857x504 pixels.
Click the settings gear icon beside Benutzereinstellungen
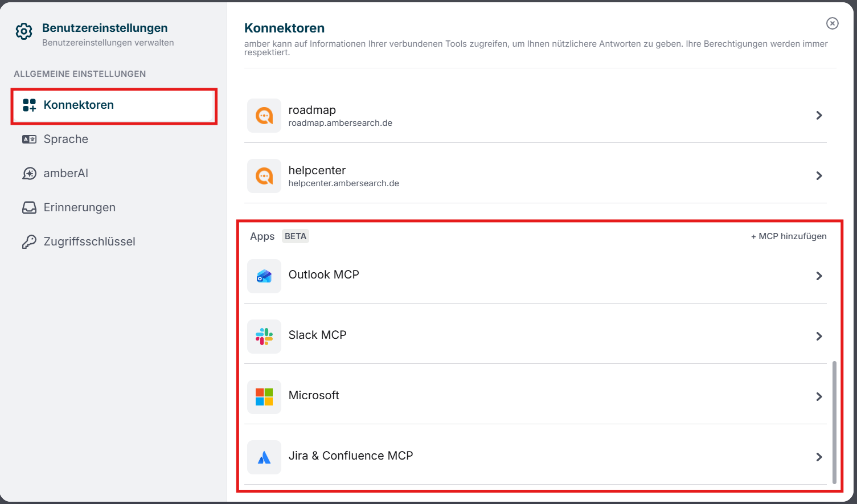point(24,32)
